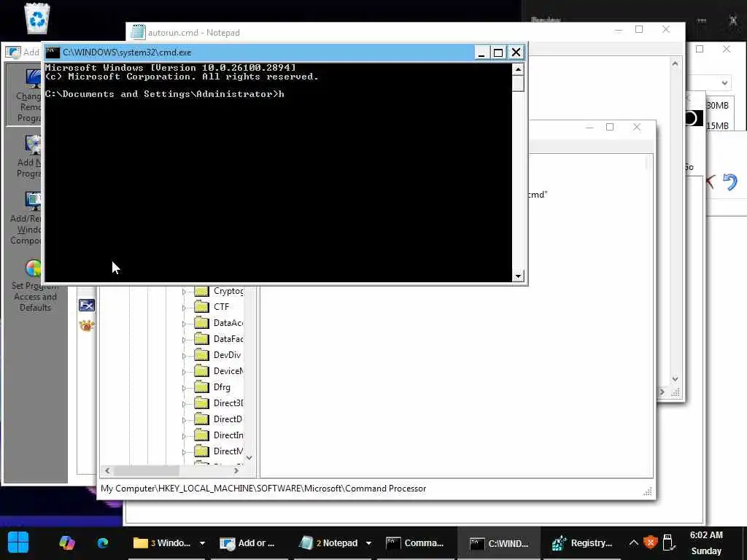The height and width of the screenshot is (560, 747).
Task: Open the dropdown in the rightmost background window
Action: 724,83
